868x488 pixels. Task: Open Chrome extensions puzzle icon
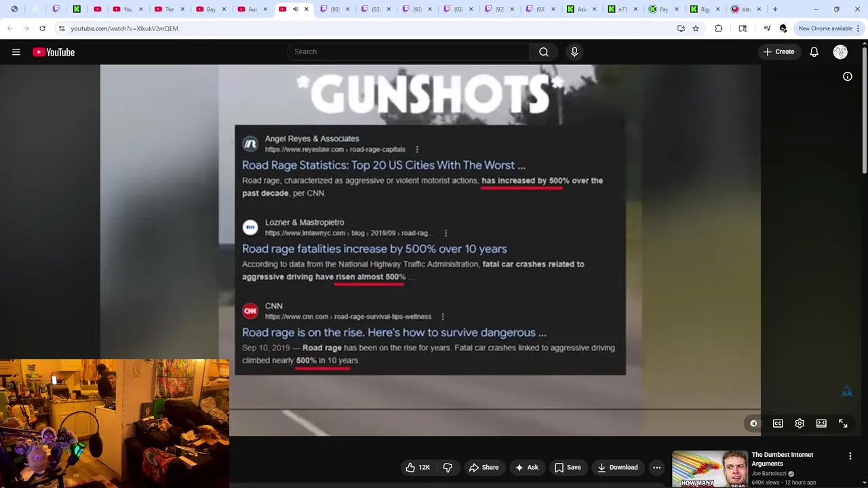[719, 28]
